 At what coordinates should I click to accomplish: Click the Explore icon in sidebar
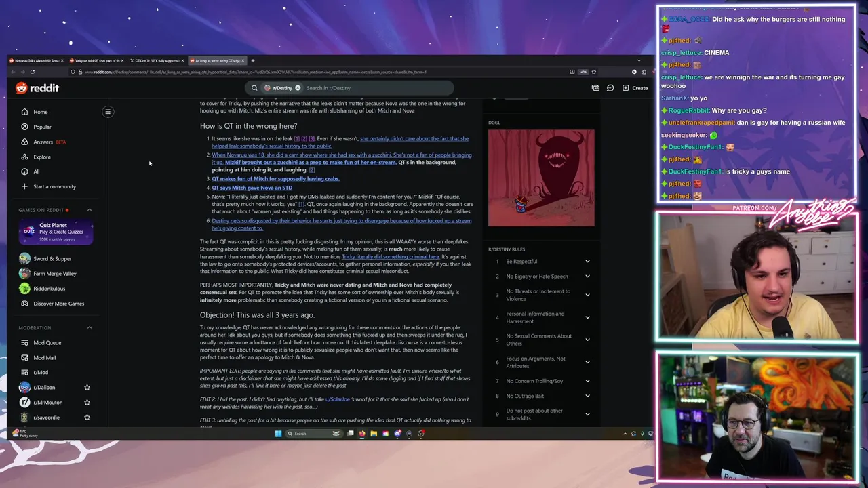[24, 157]
